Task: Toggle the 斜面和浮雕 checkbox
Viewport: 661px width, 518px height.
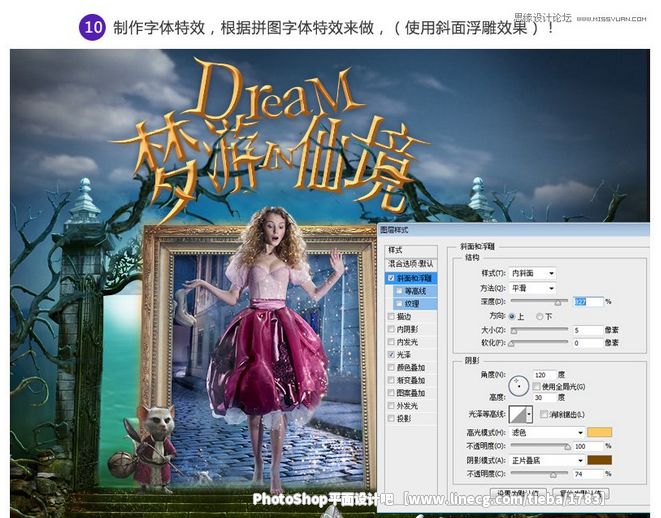Action: (x=391, y=278)
